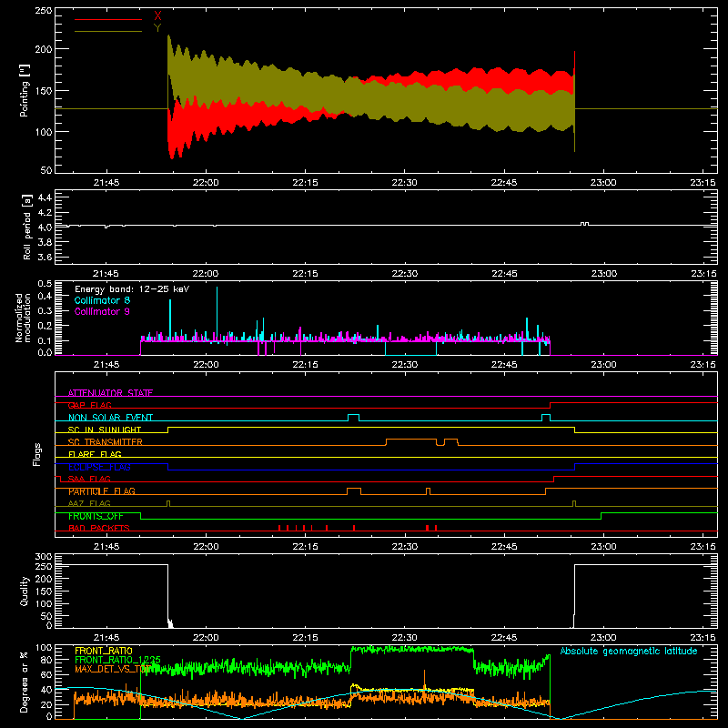Click the 0.3 tick on Normalized modulation axis
Viewport: 728px width, 728px height.
coord(45,311)
